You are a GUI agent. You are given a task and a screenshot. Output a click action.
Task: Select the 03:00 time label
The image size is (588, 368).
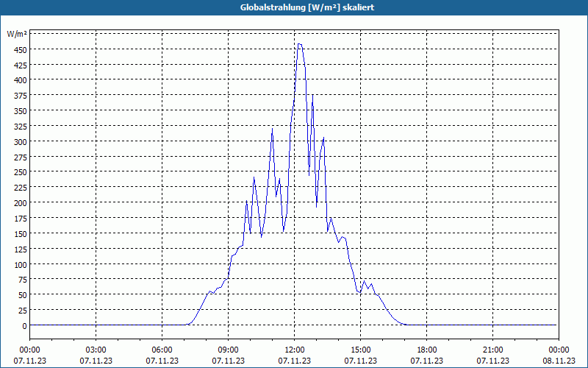coord(96,350)
